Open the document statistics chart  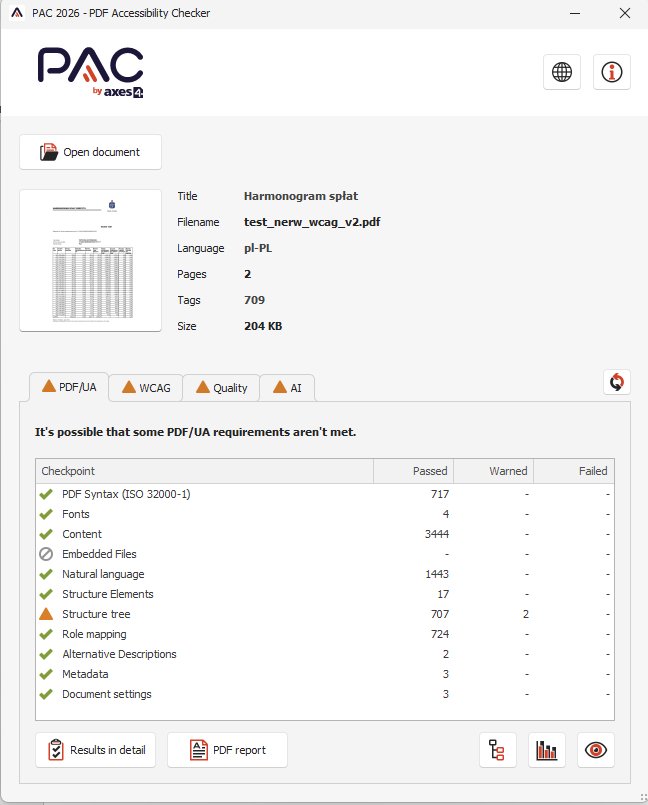coord(546,750)
